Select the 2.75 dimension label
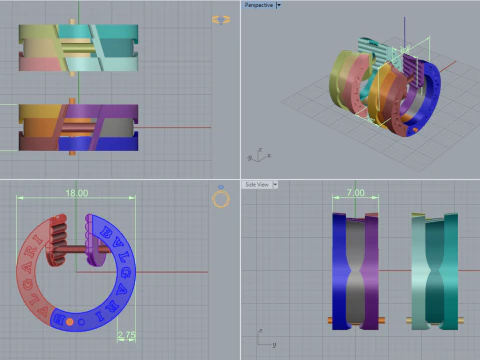The image size is (480, 360). (x=126, y=336)
